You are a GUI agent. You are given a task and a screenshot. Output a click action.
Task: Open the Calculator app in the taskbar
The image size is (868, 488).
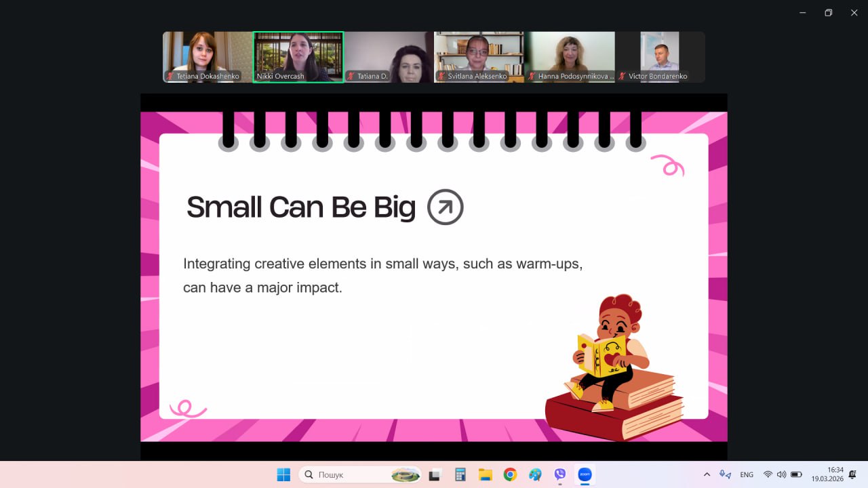pyautogui.click(x=460, y=474)
